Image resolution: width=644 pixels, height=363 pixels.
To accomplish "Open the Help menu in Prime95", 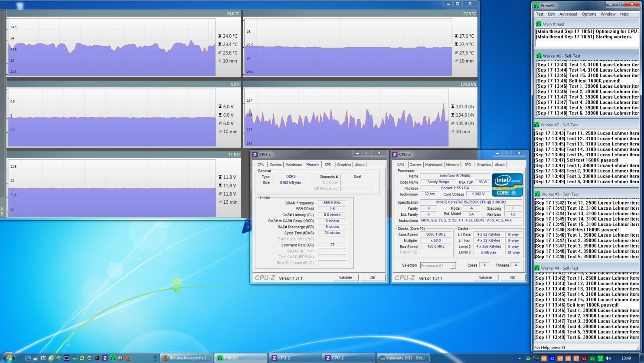I will coord(624,14).
